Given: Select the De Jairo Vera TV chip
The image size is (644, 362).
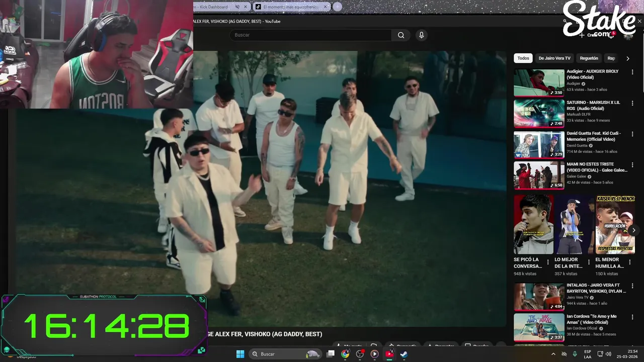Looking at the screenshot, I should click(x=554, y=58).
